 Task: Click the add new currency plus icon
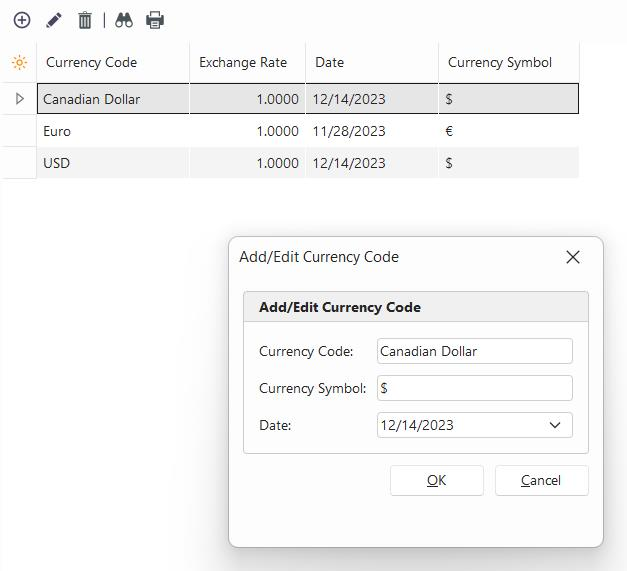(x=21, y=20)
